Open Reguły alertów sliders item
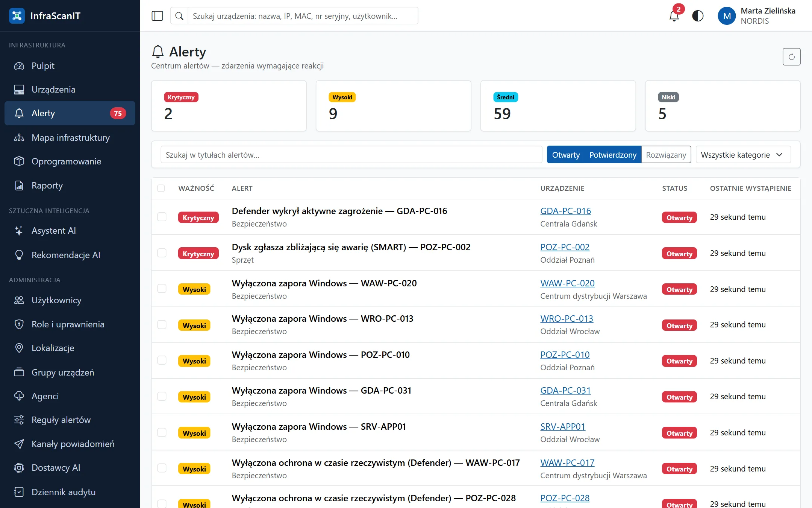This screenshot has width=812, height=508. [x=70, y=420]
